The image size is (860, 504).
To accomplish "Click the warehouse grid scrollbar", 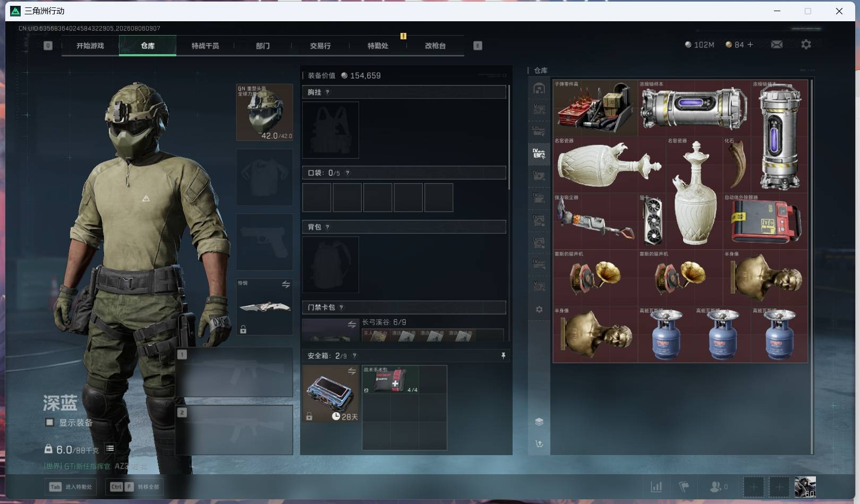I will (812, 267).
